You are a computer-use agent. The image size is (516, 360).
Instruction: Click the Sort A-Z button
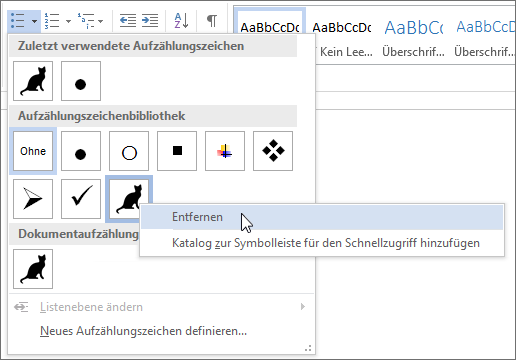point(181,21)
